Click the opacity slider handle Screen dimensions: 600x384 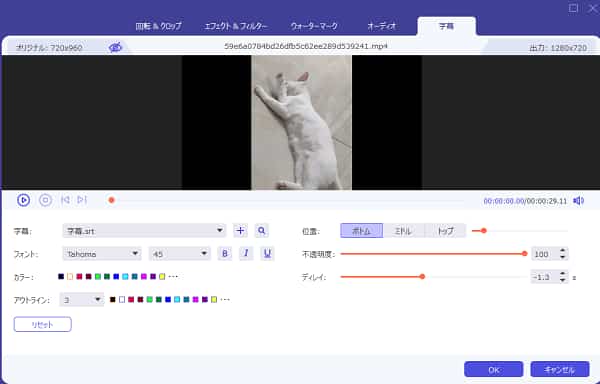pyautogui.click(x=525, y=254)
